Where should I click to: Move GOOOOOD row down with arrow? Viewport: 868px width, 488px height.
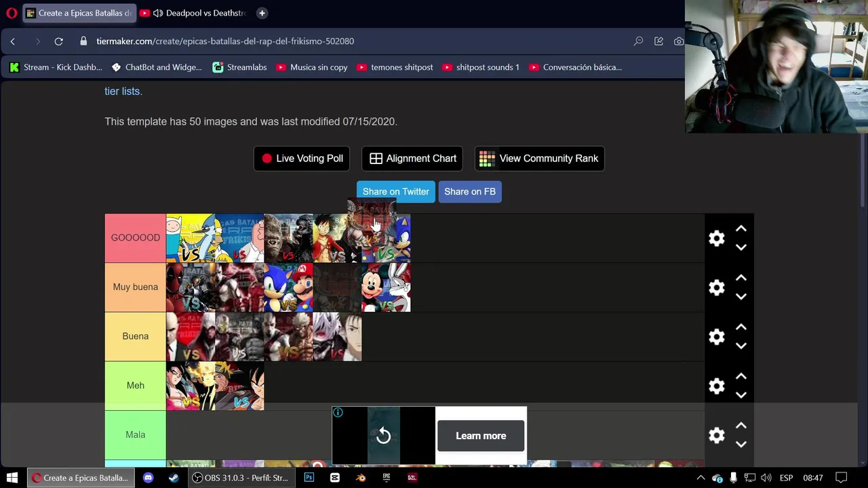[741, 247]
